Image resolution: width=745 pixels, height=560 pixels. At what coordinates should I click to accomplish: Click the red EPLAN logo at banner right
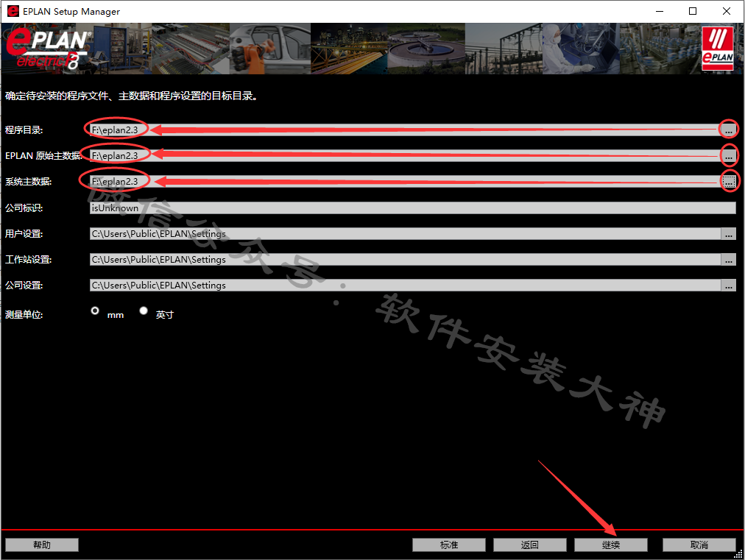click(x=718, y=49)
